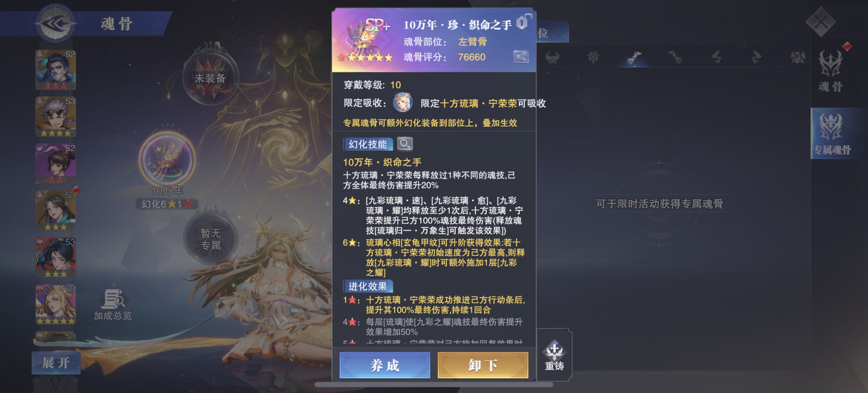
Task: Switch to the 专属魂骨 side tab
Action: (x=832, y=133)
